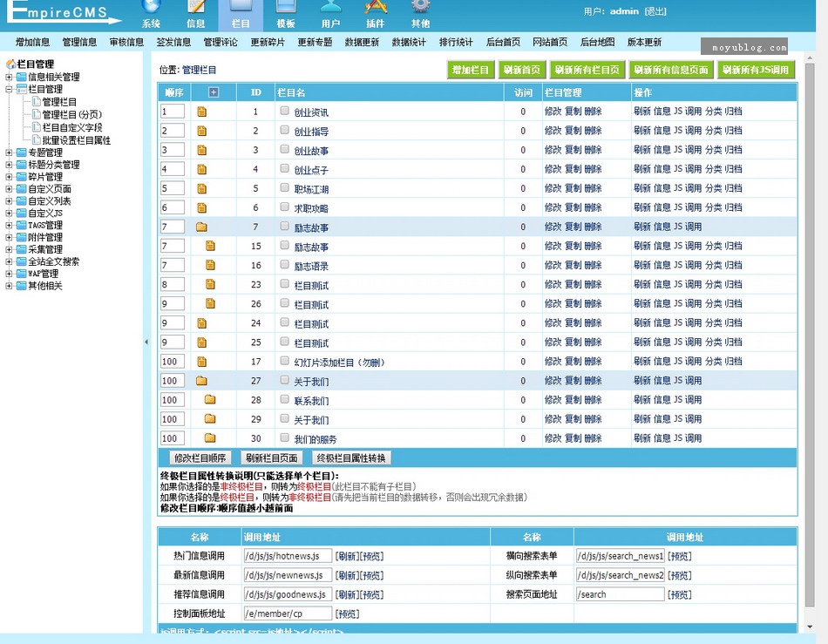This screenshot has width=828, height=644.
Task: Click the folder icon for 联系我们 row
Action: pos(210,400)
